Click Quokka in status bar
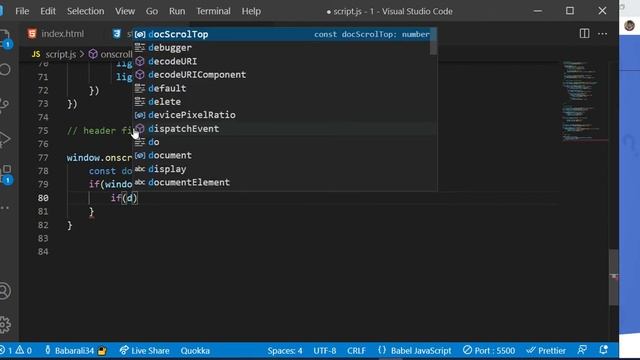The height and width of the screenshot is (360, 640). coord(195,350)
